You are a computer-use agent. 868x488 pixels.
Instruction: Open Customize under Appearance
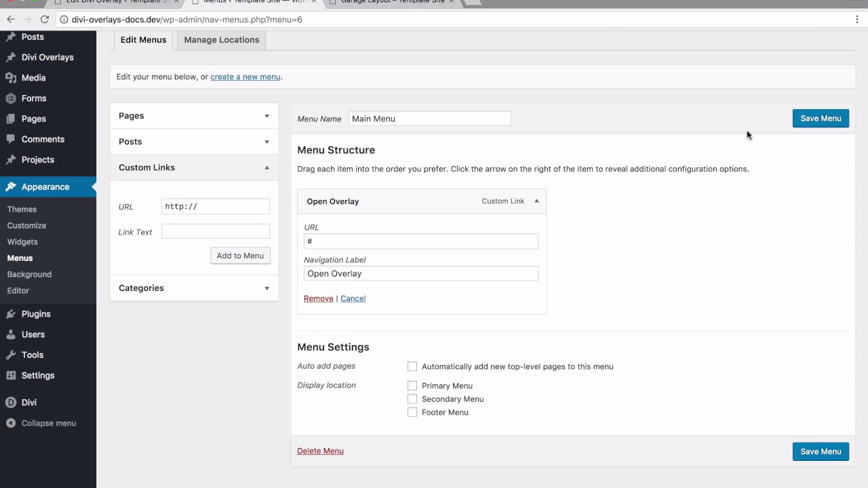(x=26, y=226)
